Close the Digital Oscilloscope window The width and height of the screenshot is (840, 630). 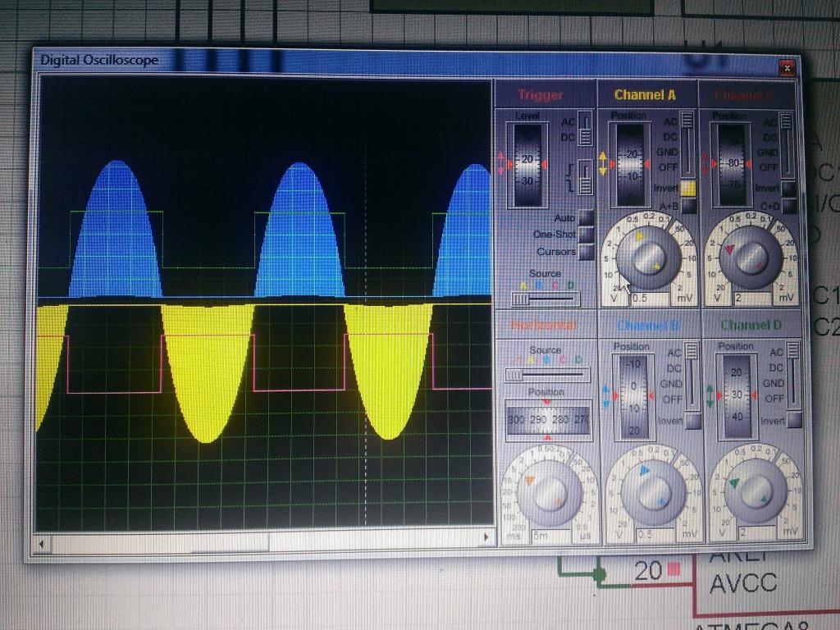(787, 68)
